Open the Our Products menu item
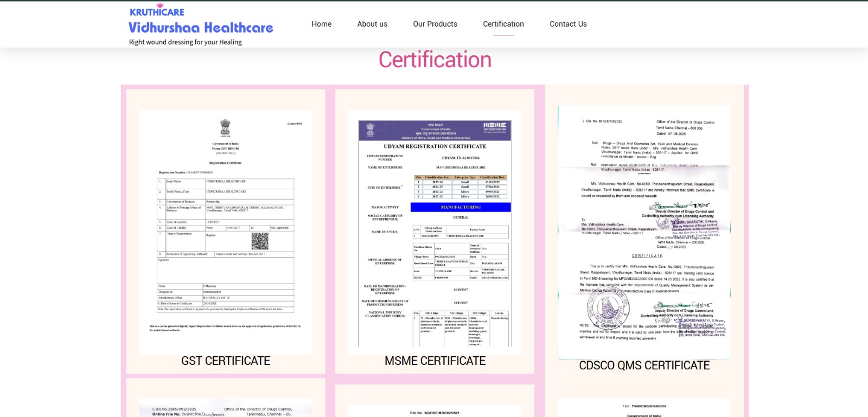The width and height of the screenshot is (868, 417). (x=435, y=24)
